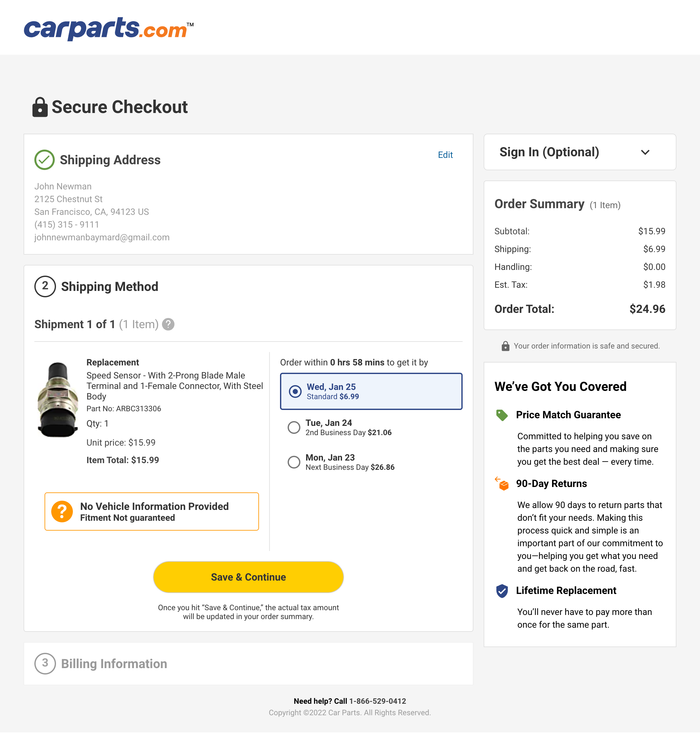Open the Shipping Method step 2 heading
Screen dimensions: 700x741
109,287
